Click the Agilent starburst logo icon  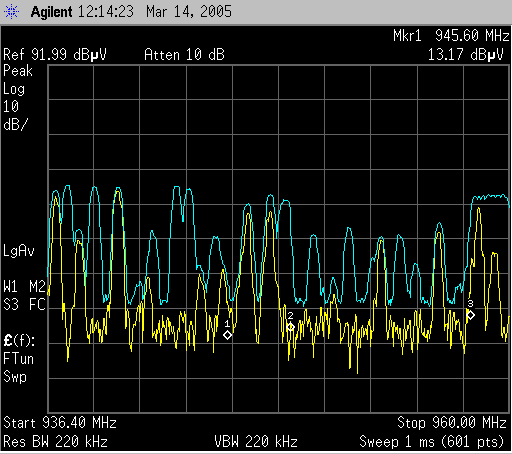(x=11, y=12)
